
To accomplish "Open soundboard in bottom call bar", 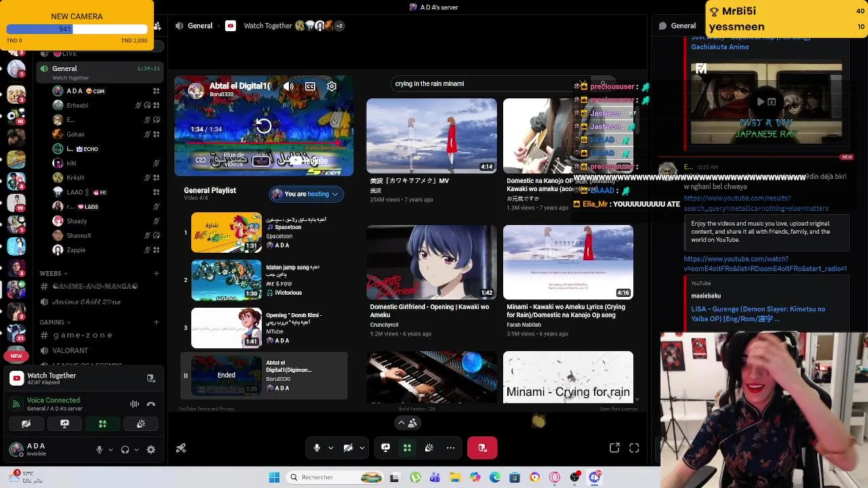I will point(429,448).
